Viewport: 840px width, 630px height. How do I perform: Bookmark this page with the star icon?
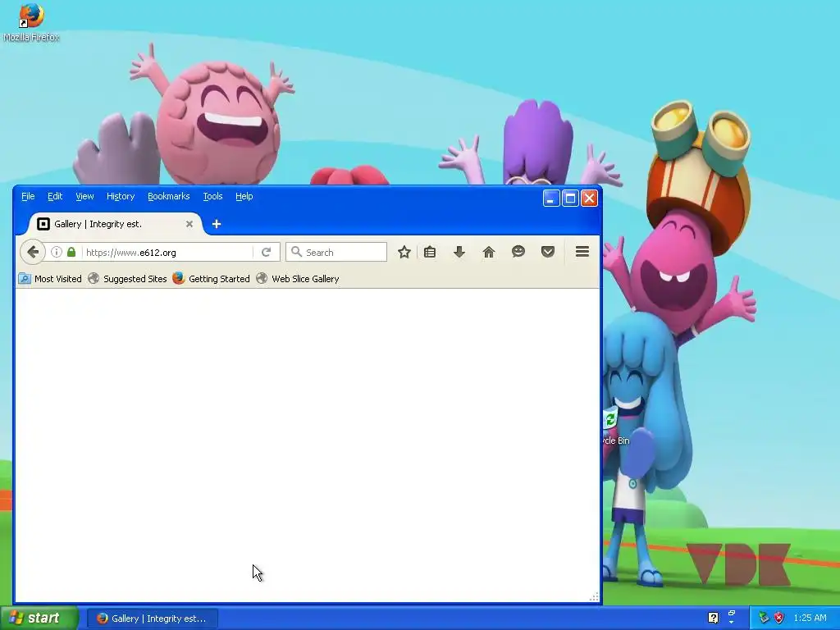pyautogui.click(x=404, y=252)
